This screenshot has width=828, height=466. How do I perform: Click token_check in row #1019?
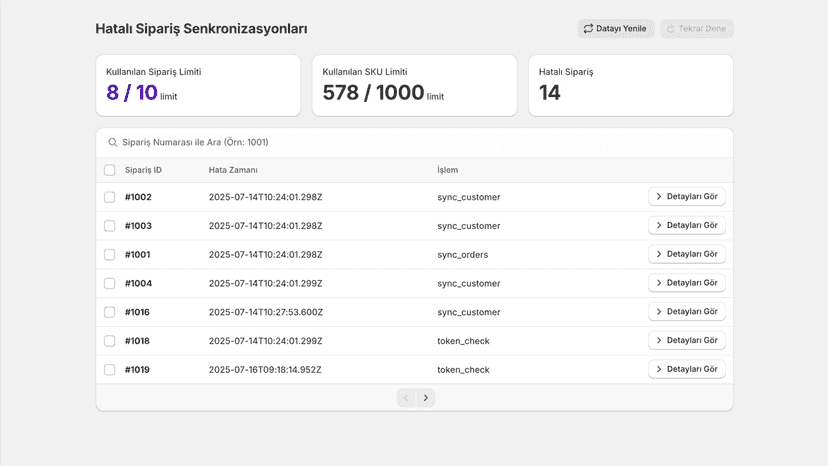(463, 370)
